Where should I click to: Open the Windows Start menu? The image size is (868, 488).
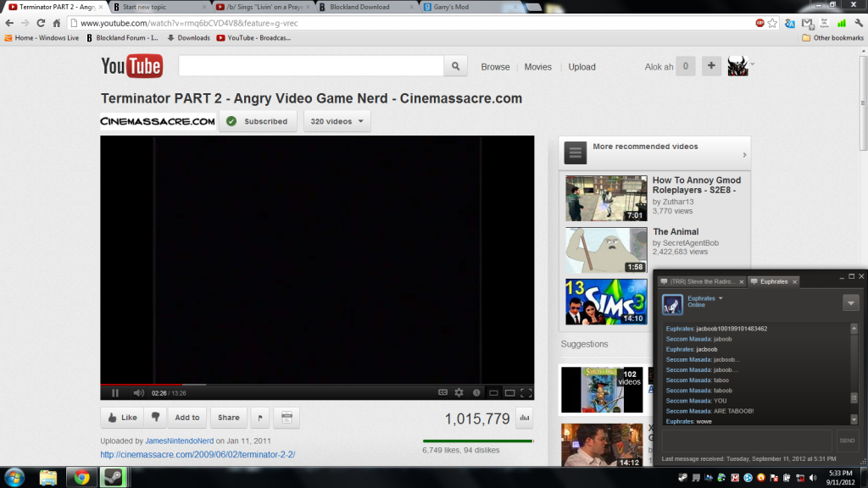(14, 477)
